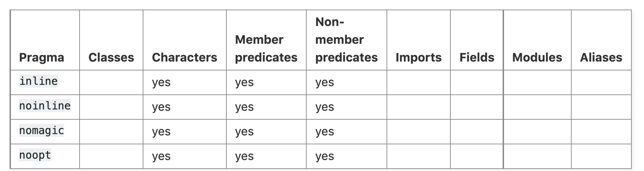The width and height of the screenshot is (644, 171).
Task: Click yes under Non-member predicates for nomagic
Action: pos(325,132)
